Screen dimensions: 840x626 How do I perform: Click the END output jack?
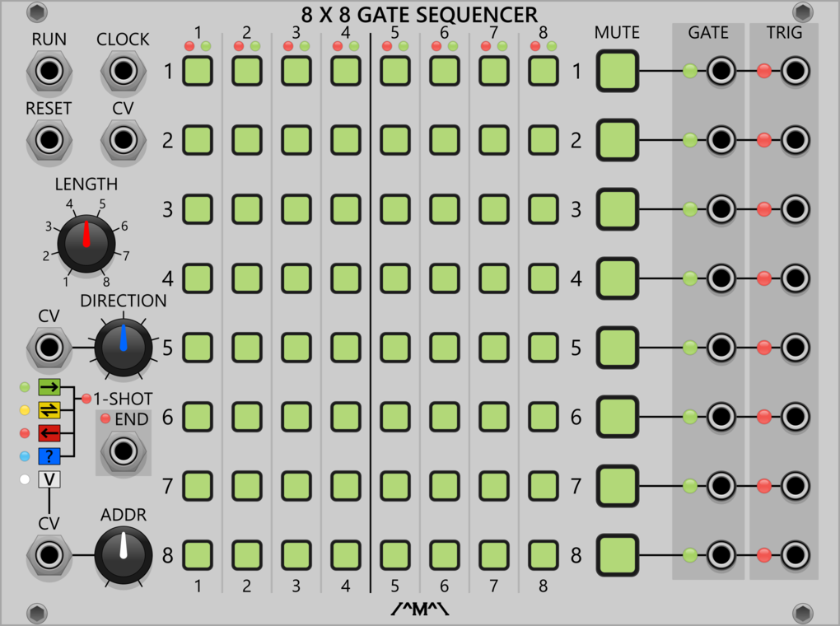124,451
